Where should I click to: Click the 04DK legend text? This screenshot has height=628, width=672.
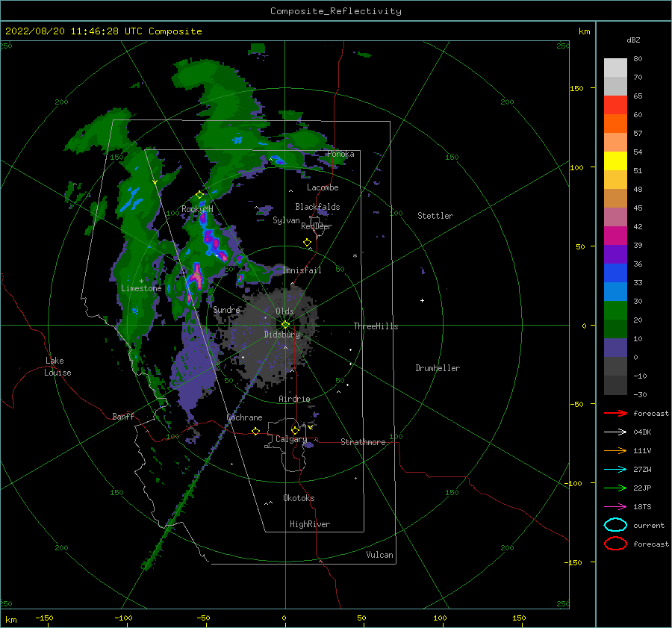[642, 432]
